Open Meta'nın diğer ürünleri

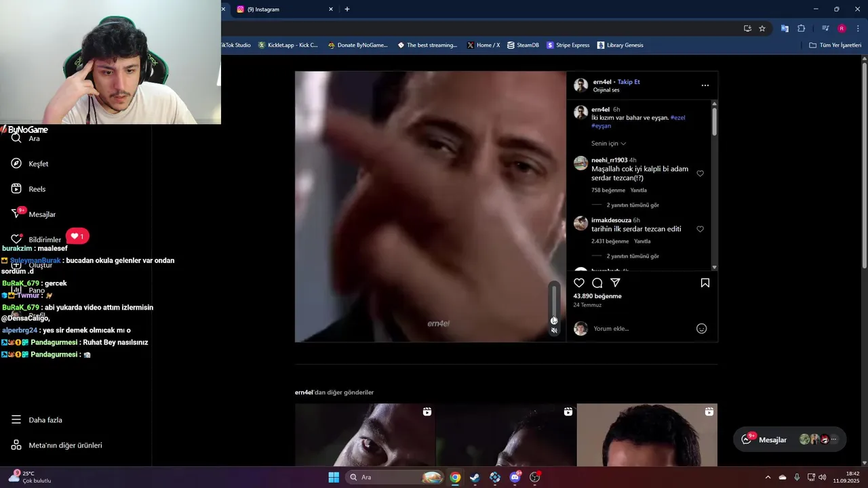[x=57, y=445]
